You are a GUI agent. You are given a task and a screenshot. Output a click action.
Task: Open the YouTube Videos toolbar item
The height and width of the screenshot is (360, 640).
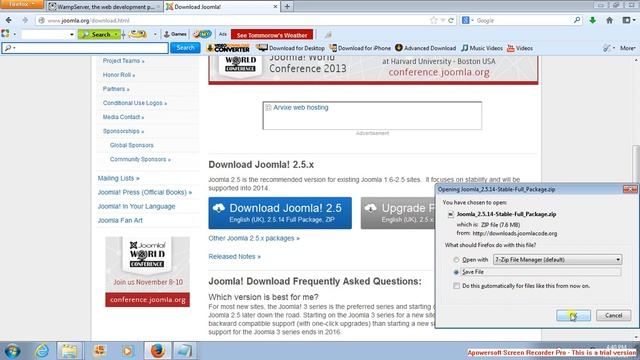coord(520,48)
